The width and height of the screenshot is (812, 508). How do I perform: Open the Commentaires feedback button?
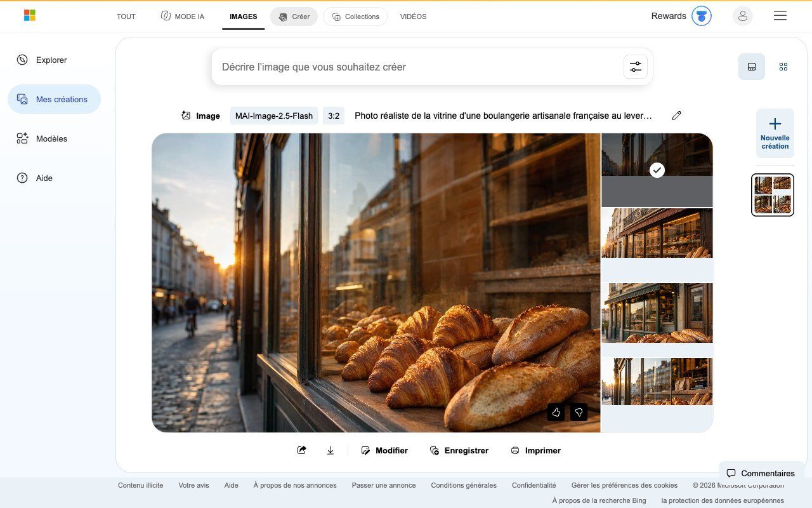(x=761, y=473)
